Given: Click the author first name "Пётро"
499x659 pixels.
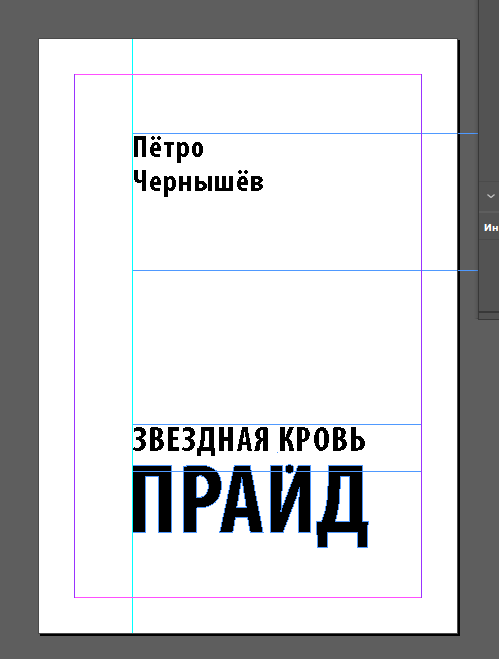Looking at the screenshot, I should coord(168,148).
